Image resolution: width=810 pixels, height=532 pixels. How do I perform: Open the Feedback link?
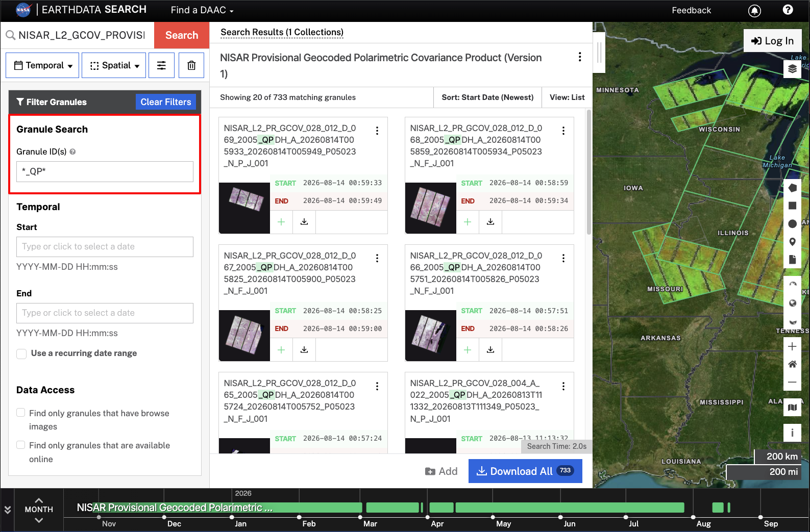tap(691, 10)
